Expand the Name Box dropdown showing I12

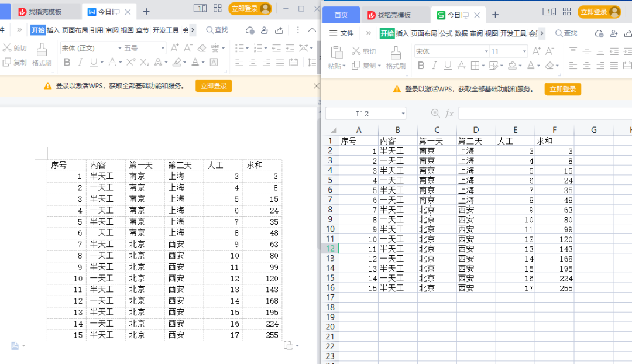coord(403,114)
